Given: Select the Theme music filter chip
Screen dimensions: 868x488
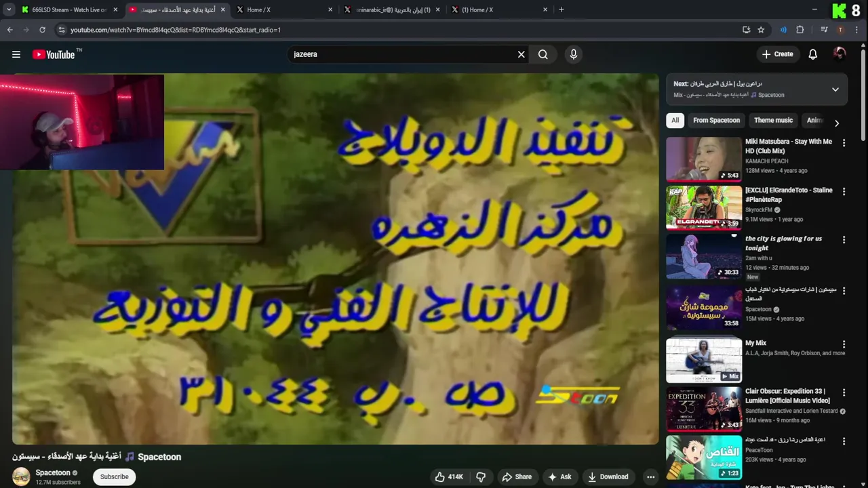Looking at the screenshot, I should (773, 120).
